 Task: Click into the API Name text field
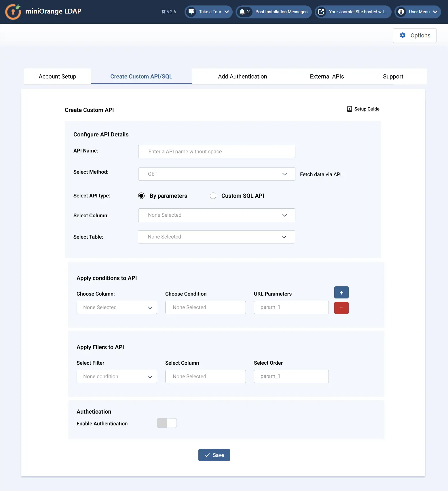[217, 151]
